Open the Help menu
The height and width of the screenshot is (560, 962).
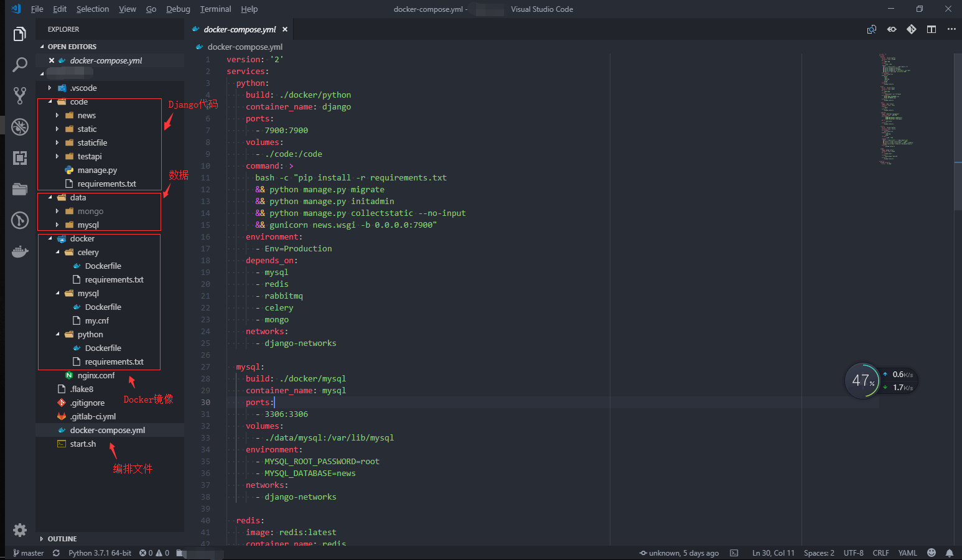tap(249, 9)
